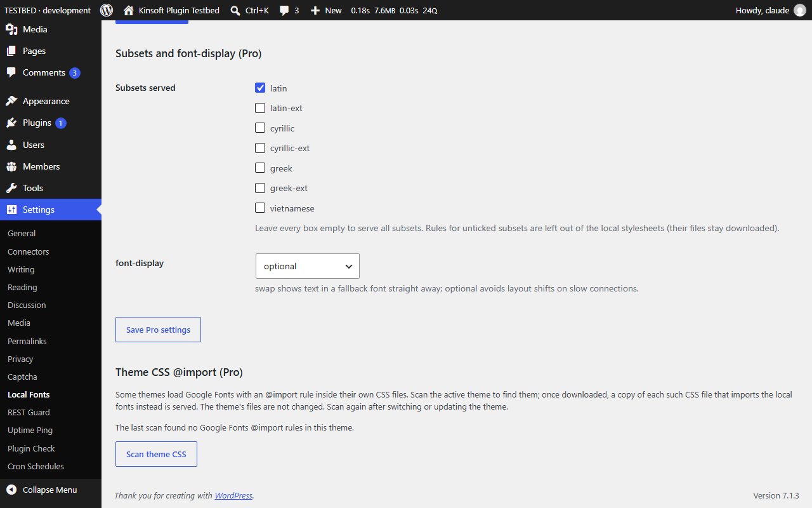The width and height of the screenshot is (812, 508).
Task: Open the General settings submenu item
Action: [x=22, y=233]
